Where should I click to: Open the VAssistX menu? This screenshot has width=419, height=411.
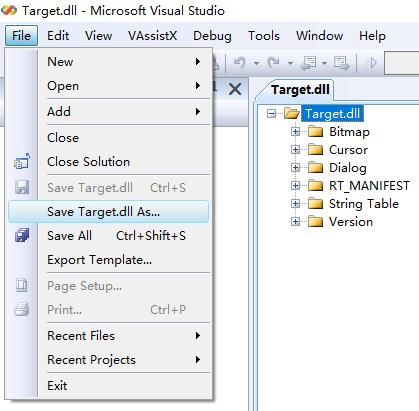[x=153, y=36]
